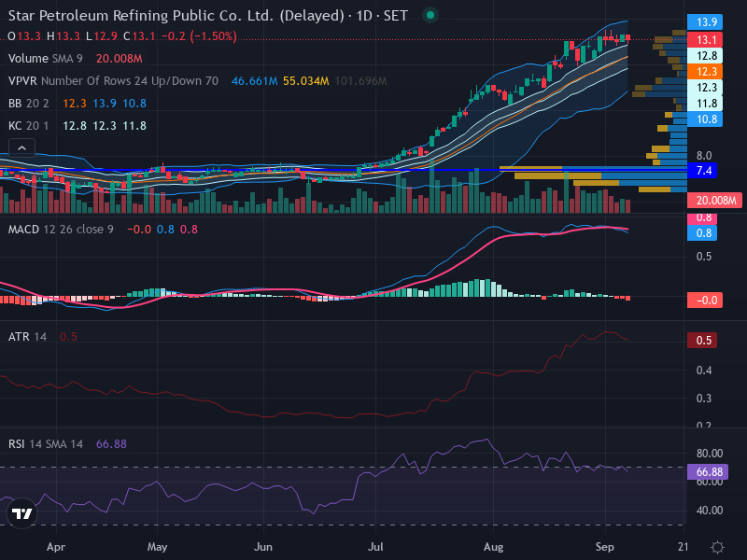Image resolution: width=747 pixels, height=560 pixels.
Task: Open chart settings gear icon
Action: (x=717, y=547)
